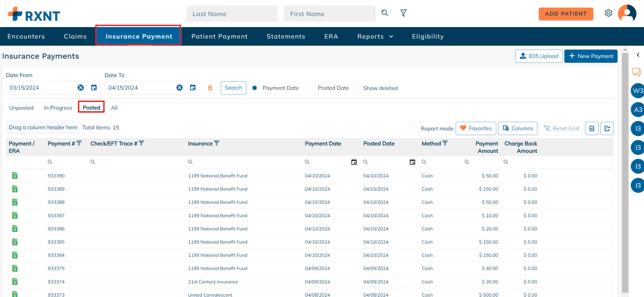
Task: Click the First Name search field
Action: [x=330, y=14]
